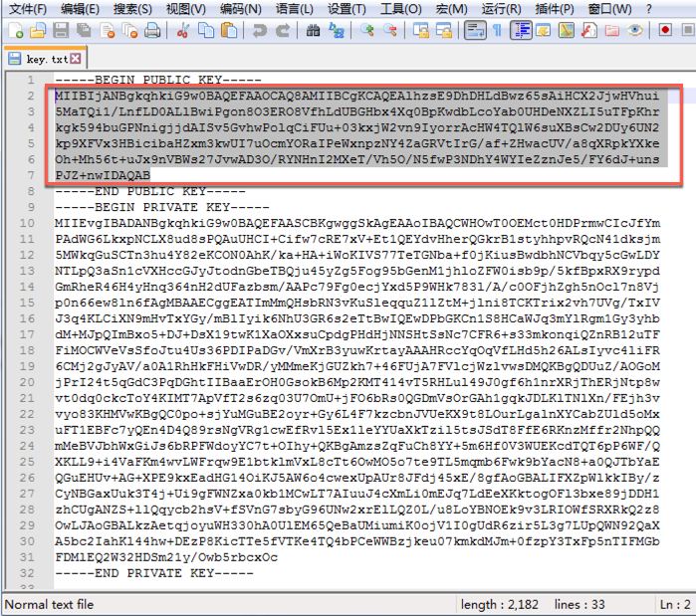Open the 宏(M) menu
Screen dimensions: 696x616
pyautogui.click(x=451, y=8)
